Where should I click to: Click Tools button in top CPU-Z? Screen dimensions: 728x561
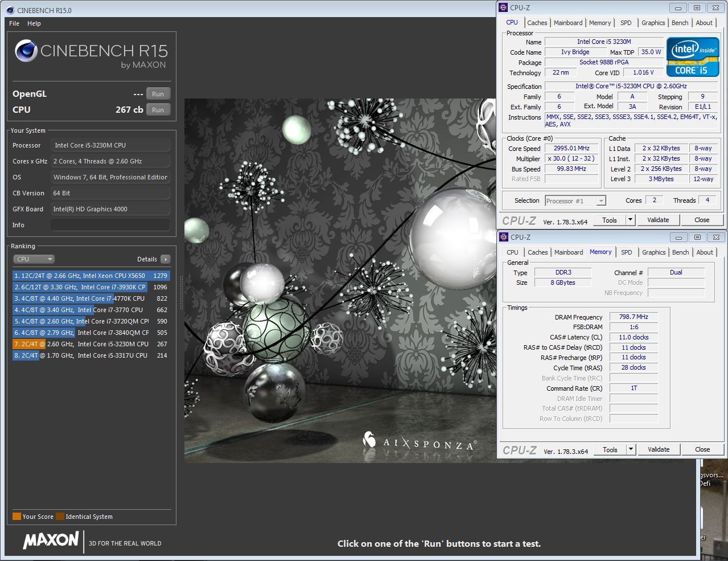pos(610,220)
